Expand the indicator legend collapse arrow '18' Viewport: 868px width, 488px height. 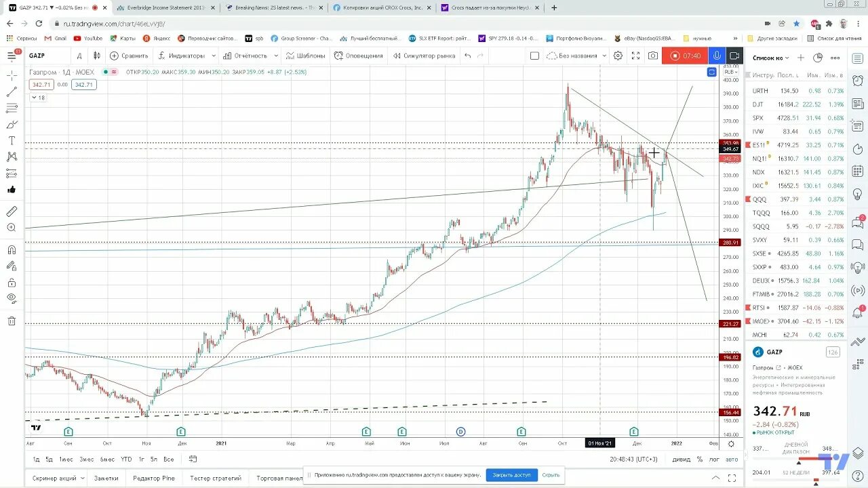pos(38,98)
